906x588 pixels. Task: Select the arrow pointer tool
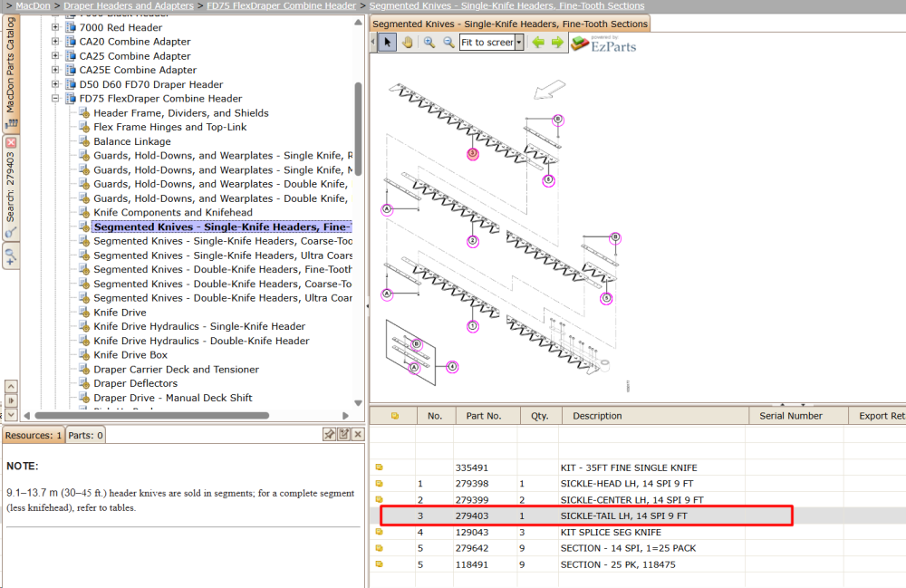[x=388, y=43]
